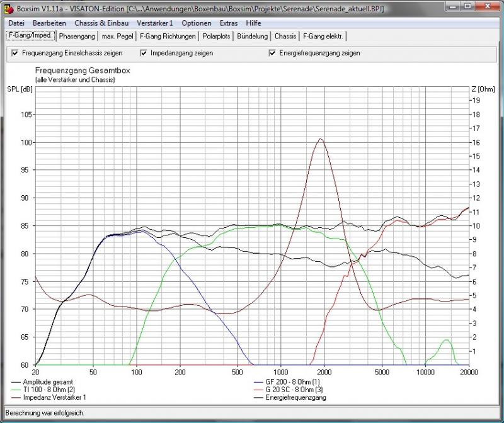Viewport: 504px width, 423px height.
Task: Open the Hilfe menu
Action: [x=253, y=23]
